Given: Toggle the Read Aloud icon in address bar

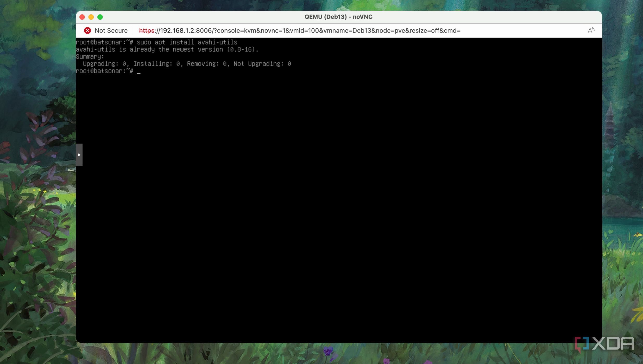Looking at the screenshot, I should (591, 30).
